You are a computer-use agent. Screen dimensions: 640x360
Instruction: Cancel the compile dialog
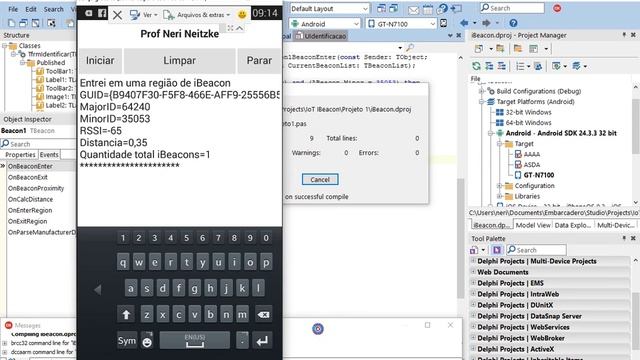(320, 179)
